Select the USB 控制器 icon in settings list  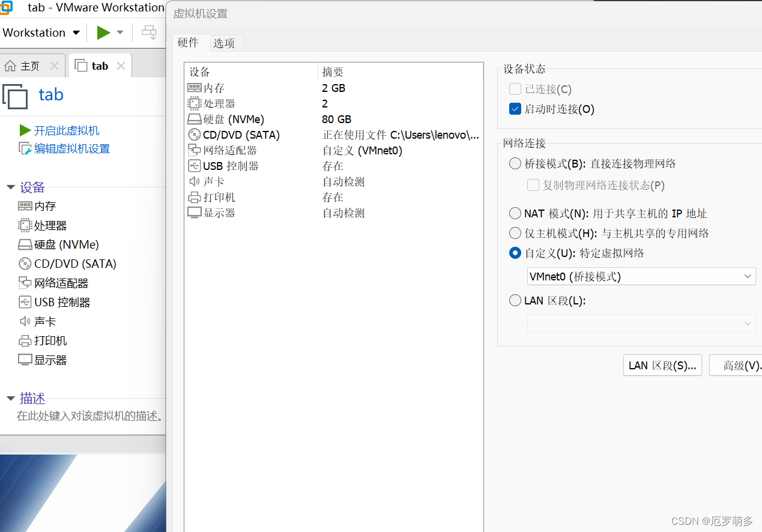click(x=194, y=166)
